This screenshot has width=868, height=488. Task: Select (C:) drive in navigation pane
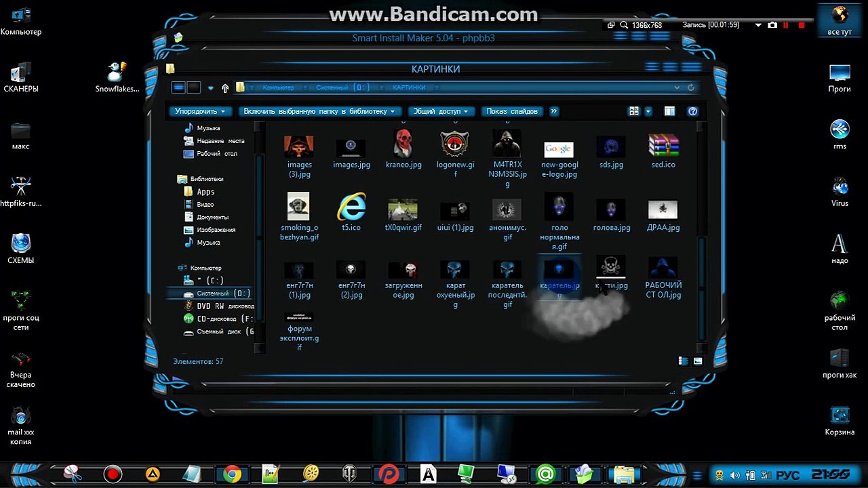coord(204,281)
